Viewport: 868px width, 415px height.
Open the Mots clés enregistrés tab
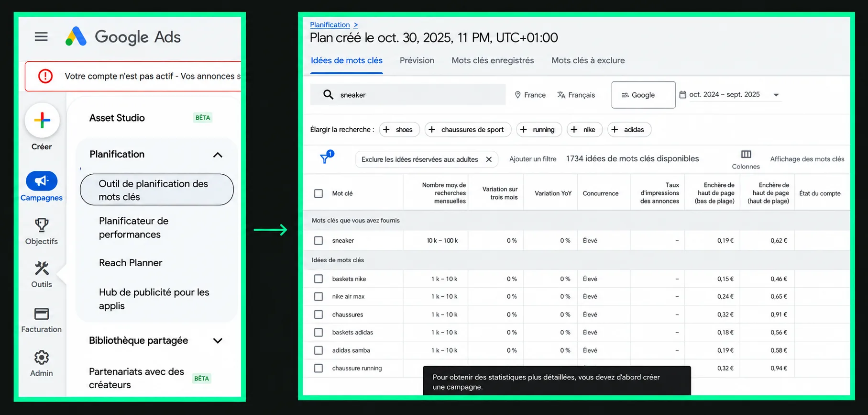pyautogui.click(x=493, y=60)
